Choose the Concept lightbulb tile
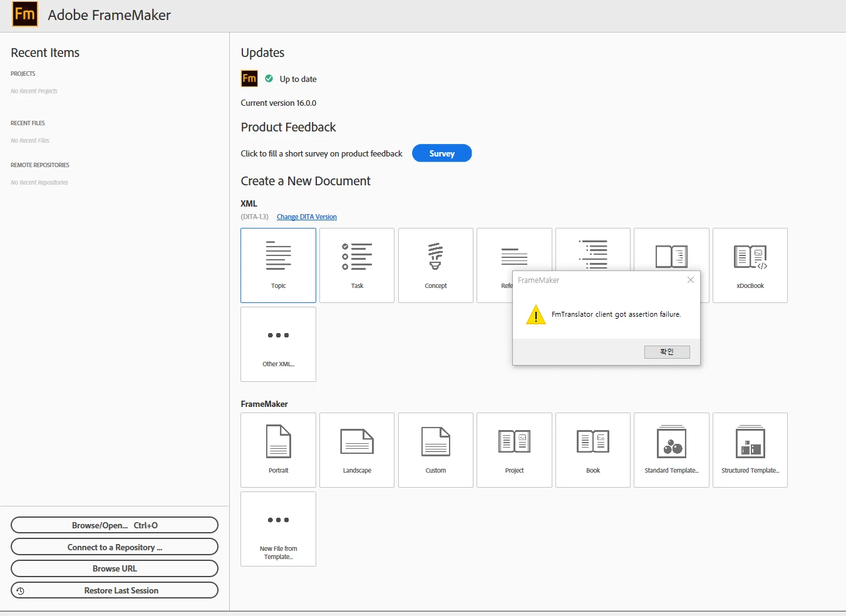Screen dimensions: 846x616 [436, 265]
